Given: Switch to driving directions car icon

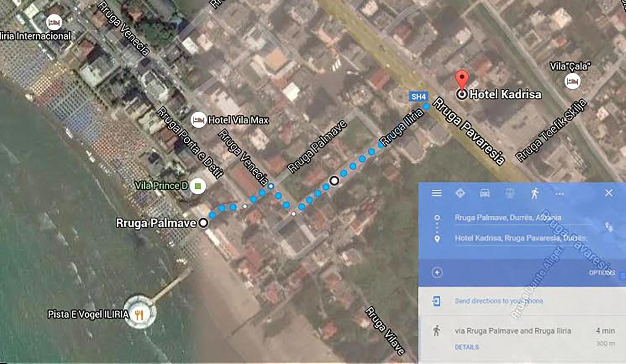Looking at the screenshot, I should [485, 193].
